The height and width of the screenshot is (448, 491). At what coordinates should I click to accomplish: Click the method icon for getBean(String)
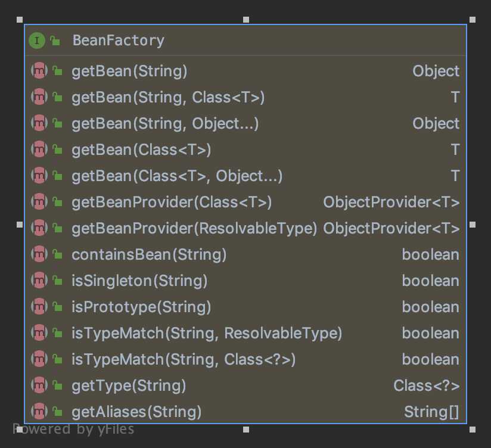pos(39,71)
